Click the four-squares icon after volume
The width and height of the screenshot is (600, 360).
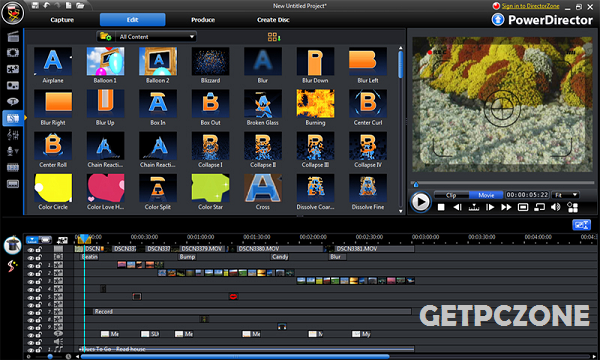point(572,207)
